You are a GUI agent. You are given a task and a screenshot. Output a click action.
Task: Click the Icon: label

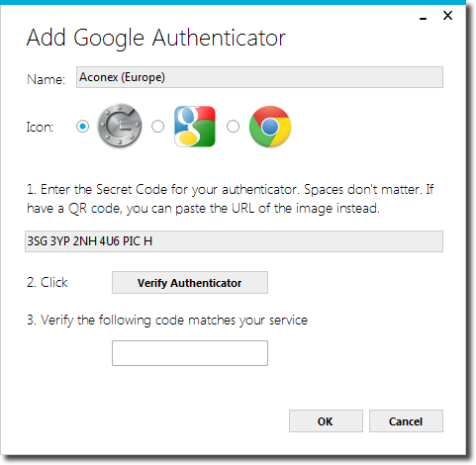click(40, 127)
